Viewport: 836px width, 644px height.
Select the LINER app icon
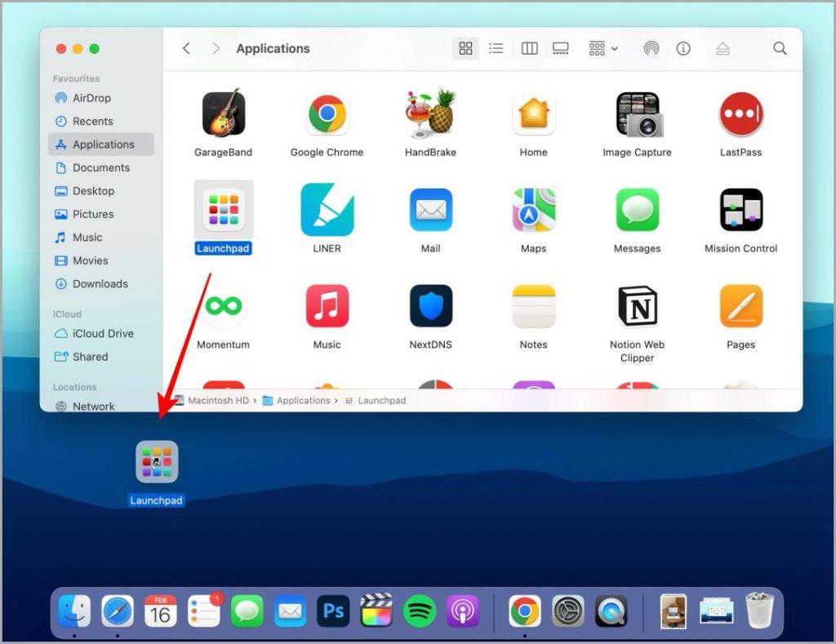click(x=327, y=210)
